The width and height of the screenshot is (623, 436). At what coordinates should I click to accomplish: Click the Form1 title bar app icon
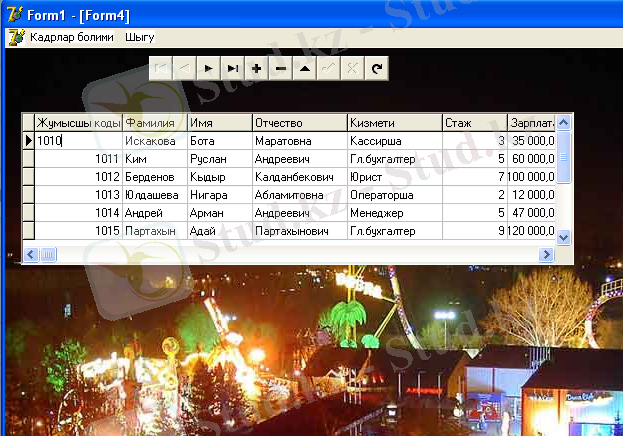click(15, 14)
